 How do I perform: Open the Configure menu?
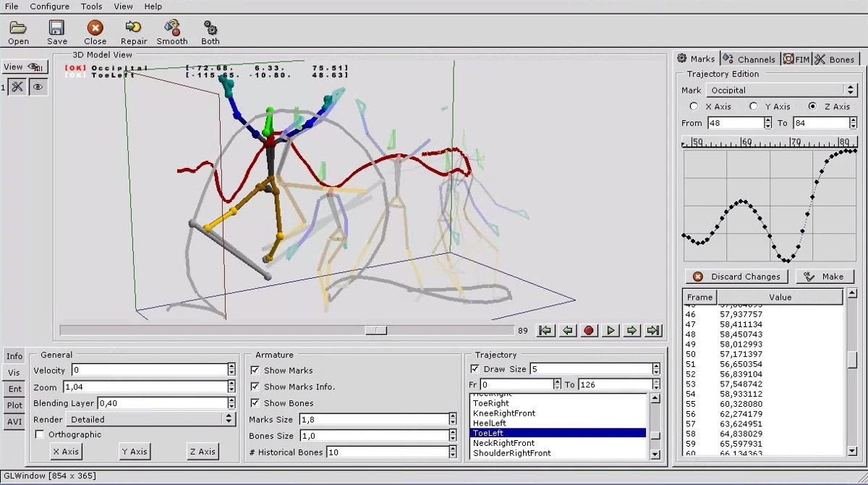[49, 7]
